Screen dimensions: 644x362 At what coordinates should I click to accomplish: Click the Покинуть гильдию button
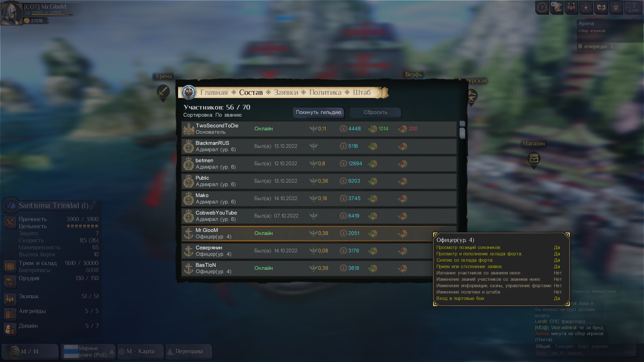(318, 113)
